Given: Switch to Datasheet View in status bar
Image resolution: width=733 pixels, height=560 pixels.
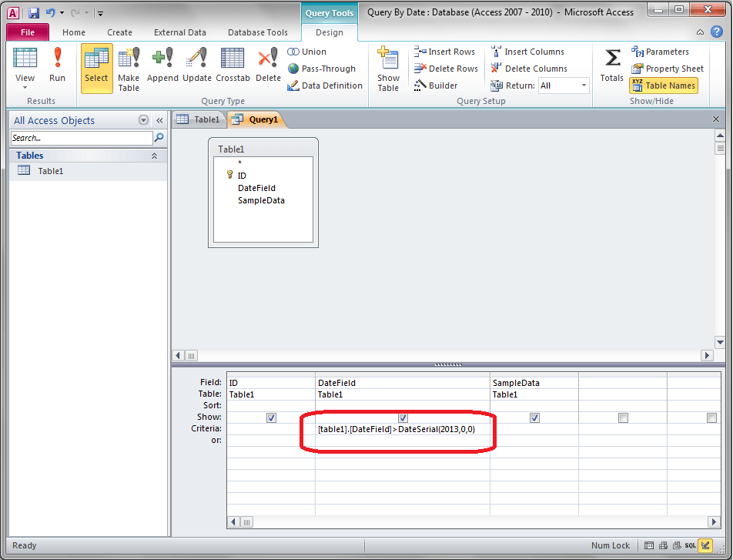Looking at the screenshot, I should pos(649,545).
